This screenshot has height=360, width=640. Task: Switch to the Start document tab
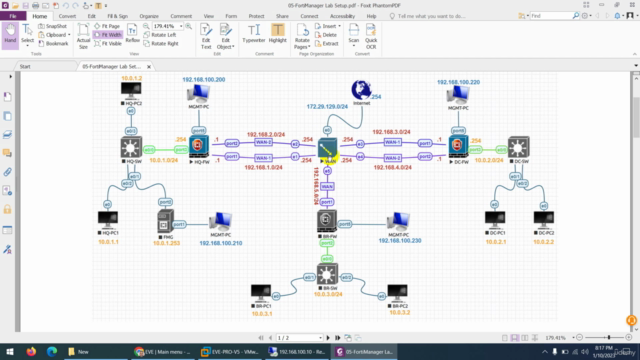coord(25,66)
